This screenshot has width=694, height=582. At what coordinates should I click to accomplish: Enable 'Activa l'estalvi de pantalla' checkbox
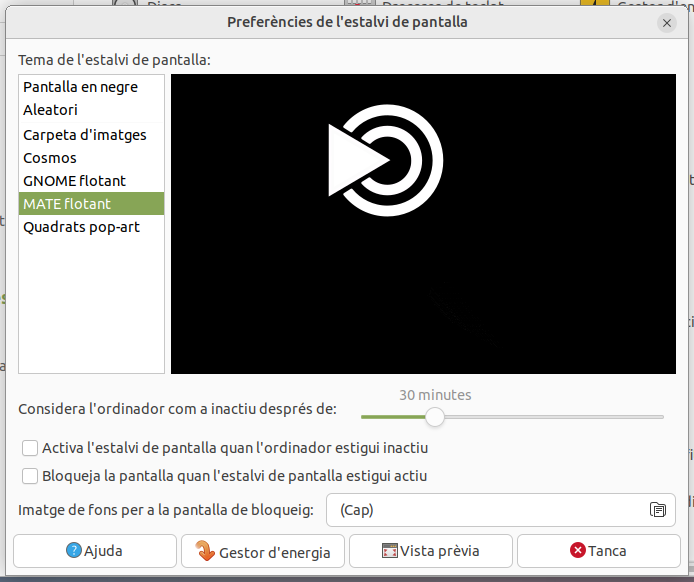pyautogui.click(x=31, y=448)
